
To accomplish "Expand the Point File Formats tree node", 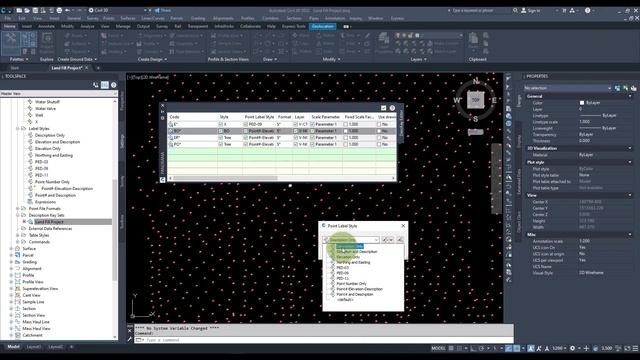I will tap(18, 209).
